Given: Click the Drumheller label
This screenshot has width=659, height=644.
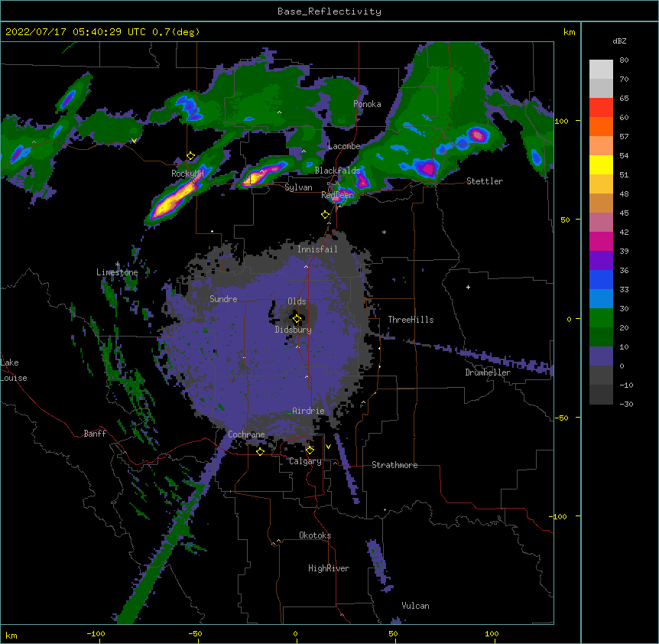Looking at the screenshot, I should (488, 372).
